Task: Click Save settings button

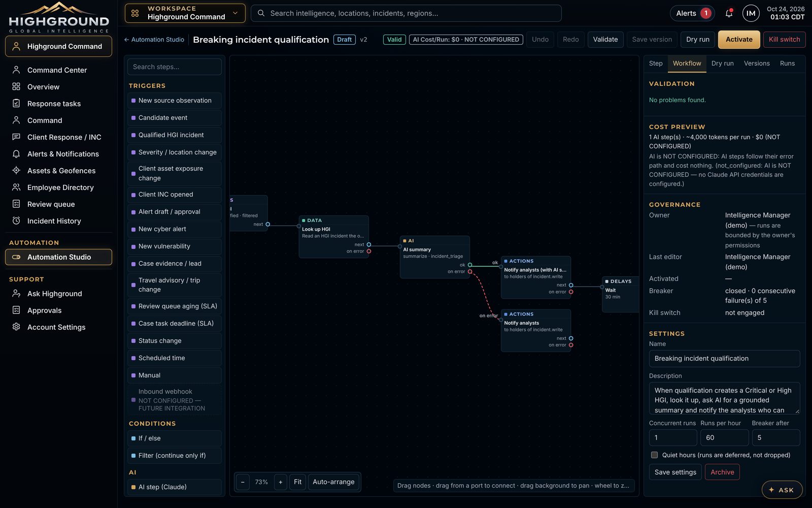Action: point(675,472)
